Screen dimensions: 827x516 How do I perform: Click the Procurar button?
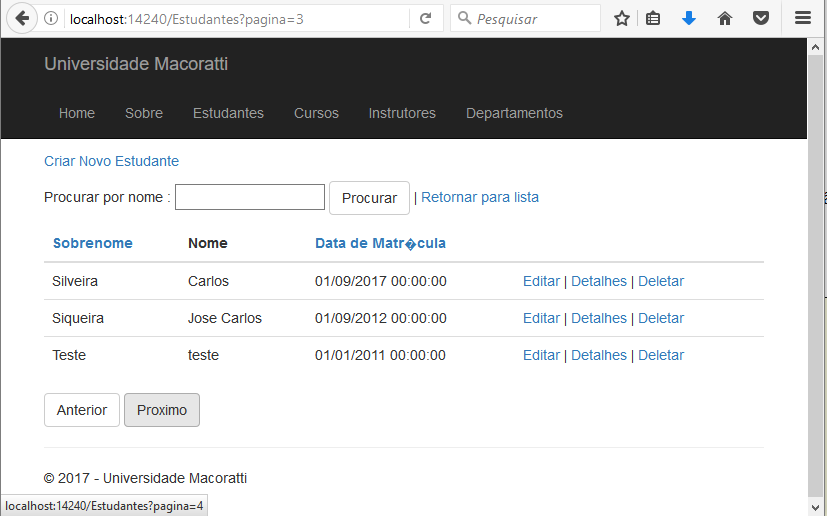click(x=369, y=198)
